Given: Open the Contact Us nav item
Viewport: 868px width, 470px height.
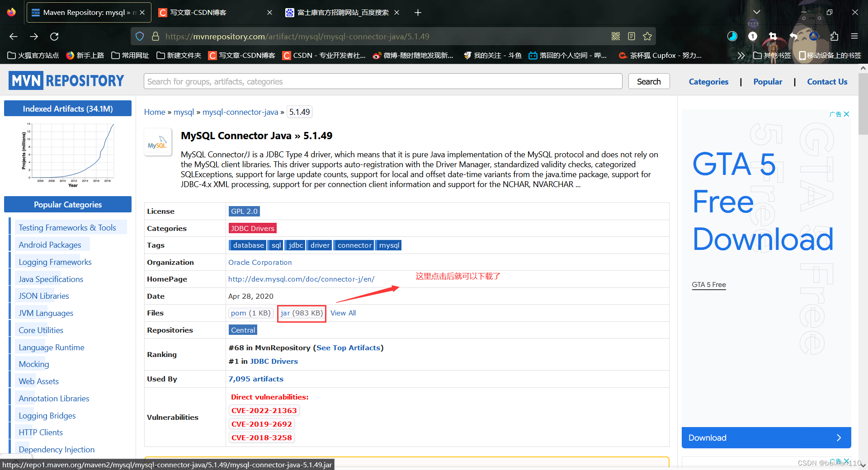Looking at the screenshot, I should pyautogui.click(x=827, y=82).
